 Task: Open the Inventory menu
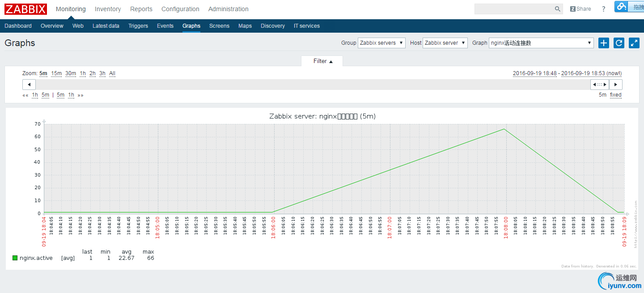click(x=108, y=9)
